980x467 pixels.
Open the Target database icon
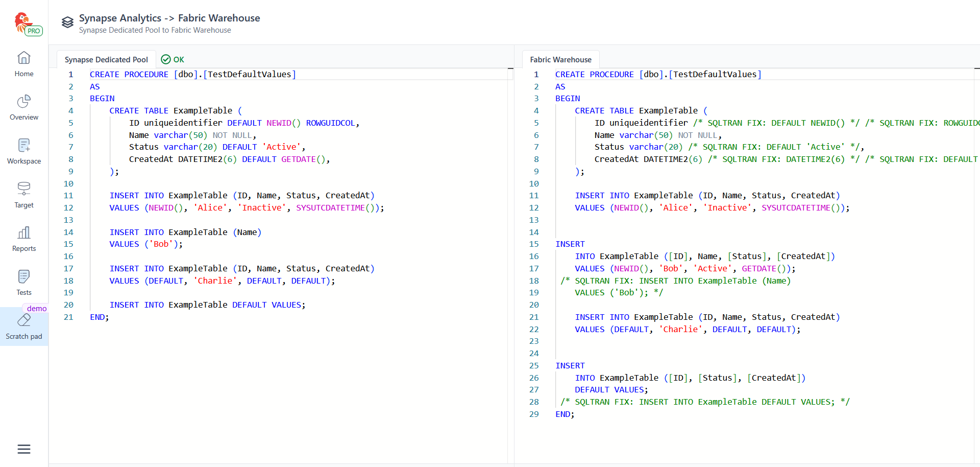pos(24,189)
